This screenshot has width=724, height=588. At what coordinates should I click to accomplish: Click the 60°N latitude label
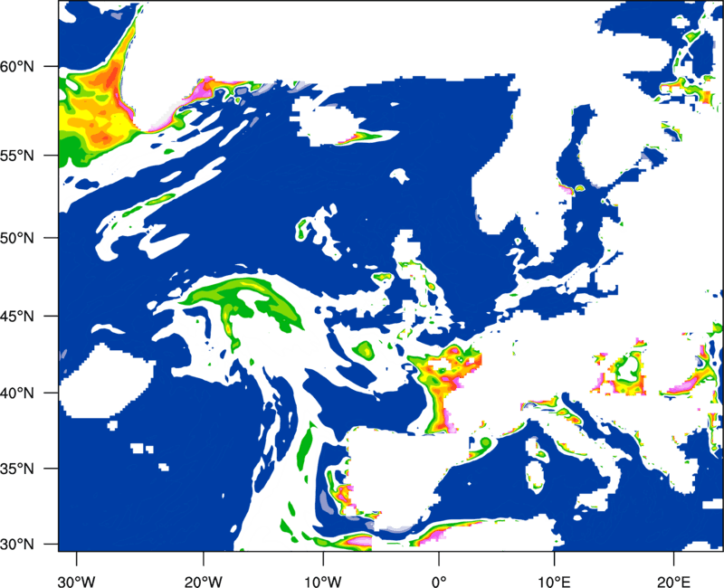tap(17, 67)
